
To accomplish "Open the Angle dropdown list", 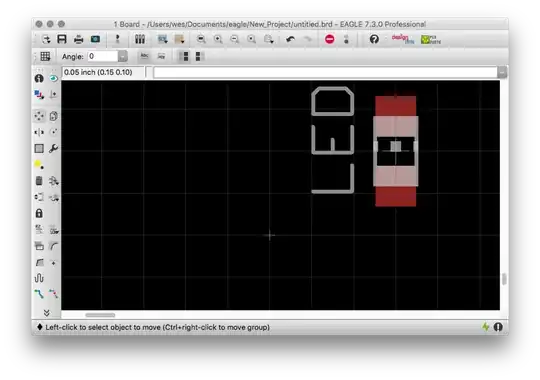I will [123, 56].
